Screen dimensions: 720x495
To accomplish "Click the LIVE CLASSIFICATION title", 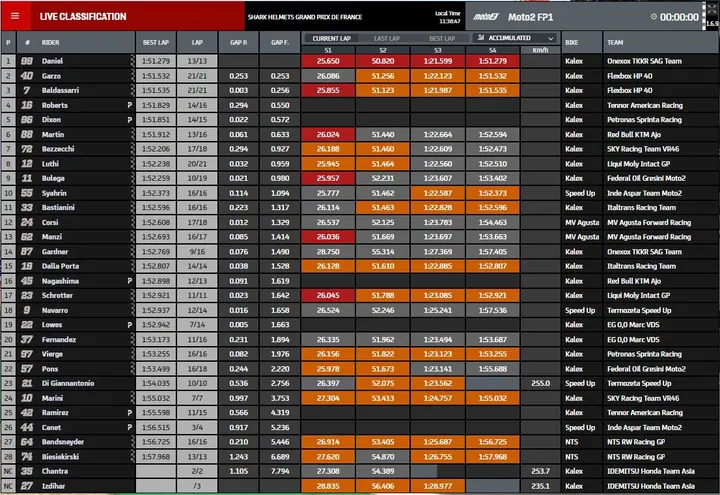I will [83, 17].
